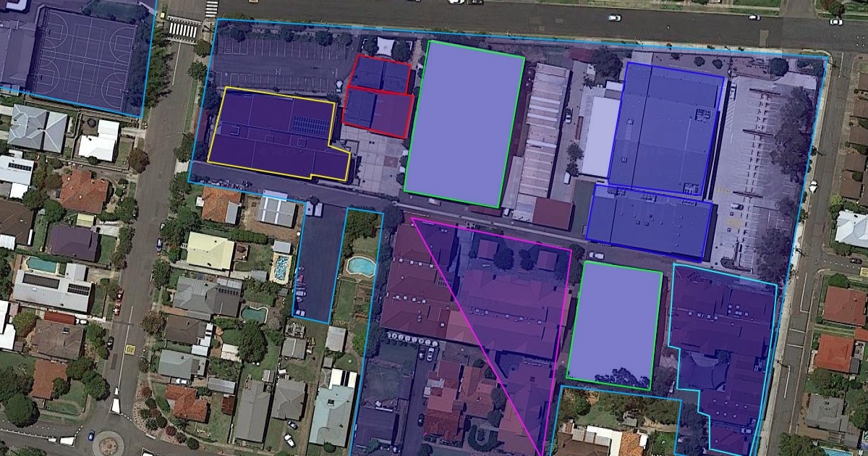Click the roundabout at the bottom left
The image size is (868, 456).
pyautogui.click(x=109, y=443)
